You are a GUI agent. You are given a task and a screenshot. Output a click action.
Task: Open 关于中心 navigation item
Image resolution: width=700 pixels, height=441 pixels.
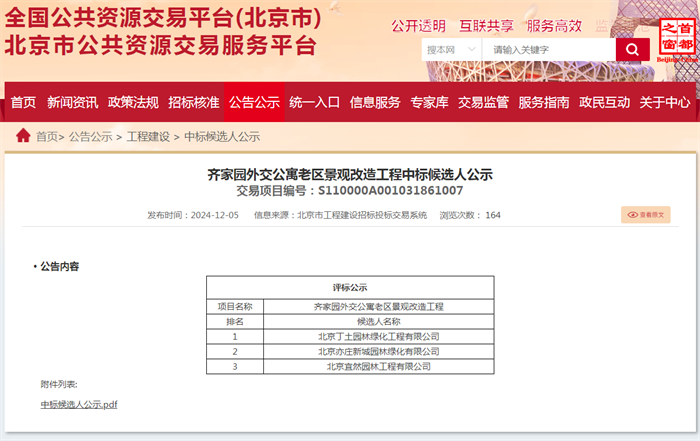pyautogui.click(x=665, y=102)
